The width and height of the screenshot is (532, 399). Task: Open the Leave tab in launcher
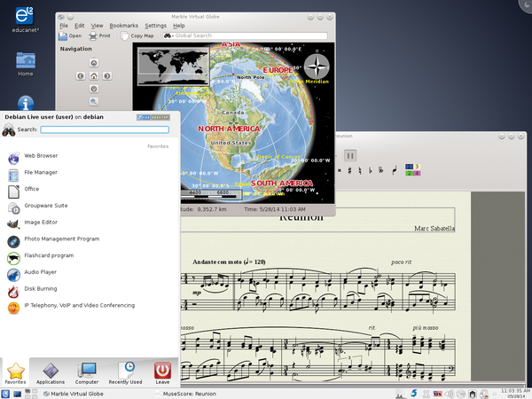(162, 372)
